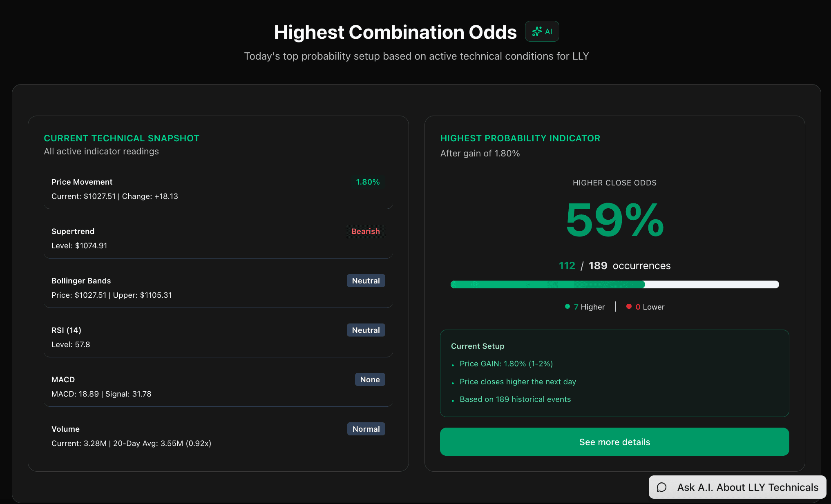Image resolution: width=831 pixels, height=504 pixels.
Task: Click the Bearish Supertrend status badge
Action: point(365,231)
